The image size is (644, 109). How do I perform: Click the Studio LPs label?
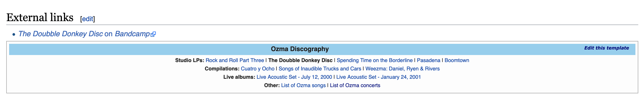(x=190, y=60)
